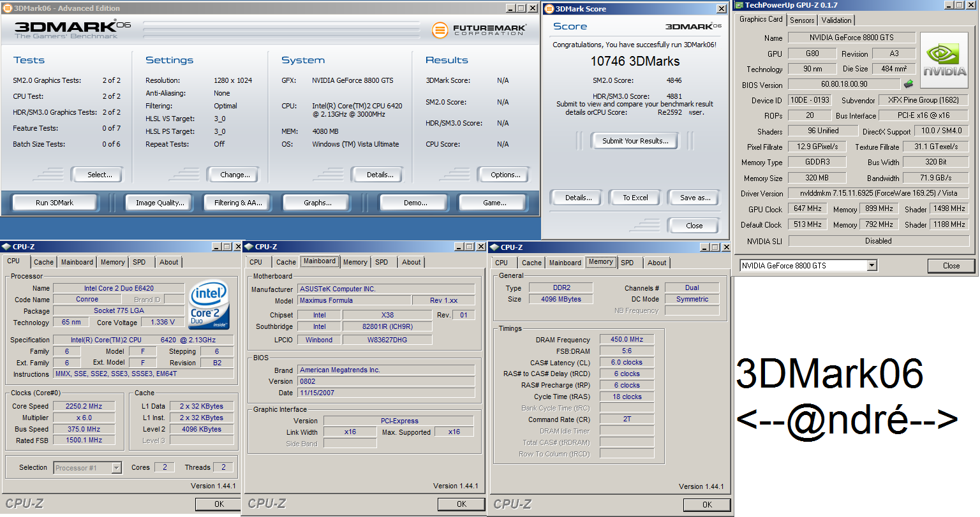Click the GPU-Z title bar icon
This screenshot has width=980, height=517.
pos(739,5)
